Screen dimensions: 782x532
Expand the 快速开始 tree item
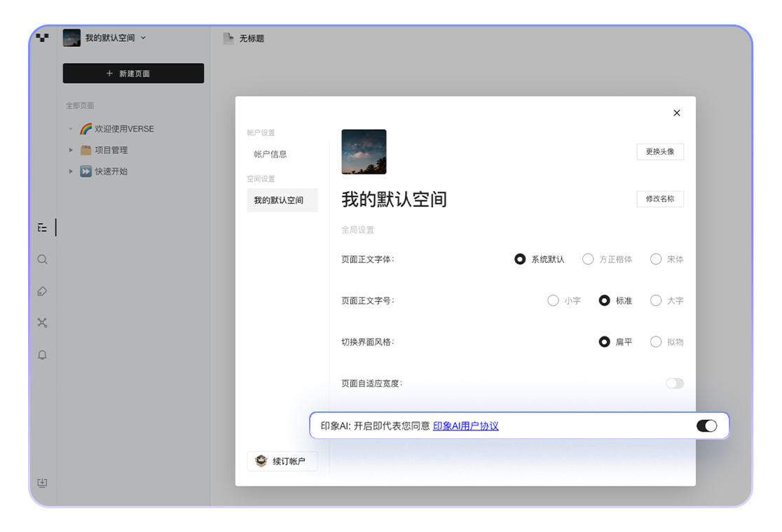click(x=71, y=171)
